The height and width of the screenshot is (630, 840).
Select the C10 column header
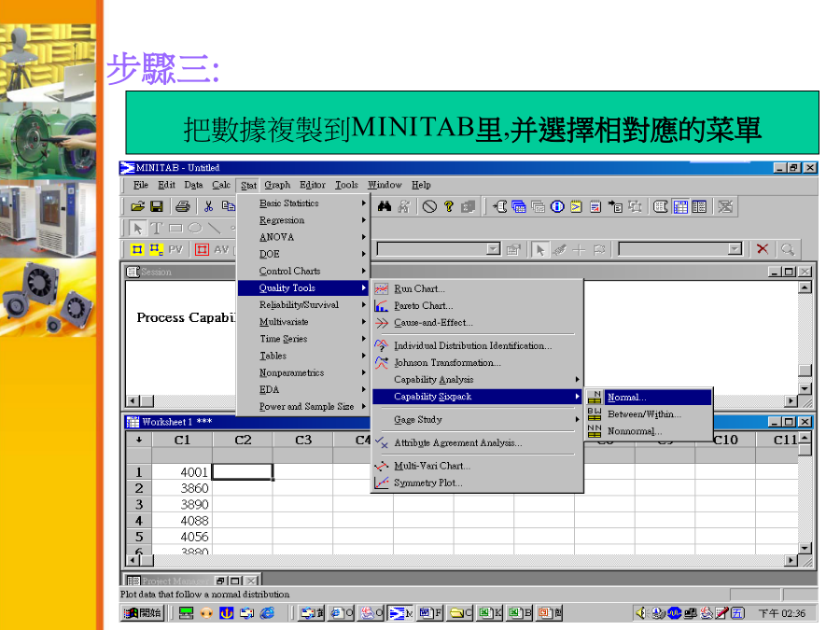[725, 440]
